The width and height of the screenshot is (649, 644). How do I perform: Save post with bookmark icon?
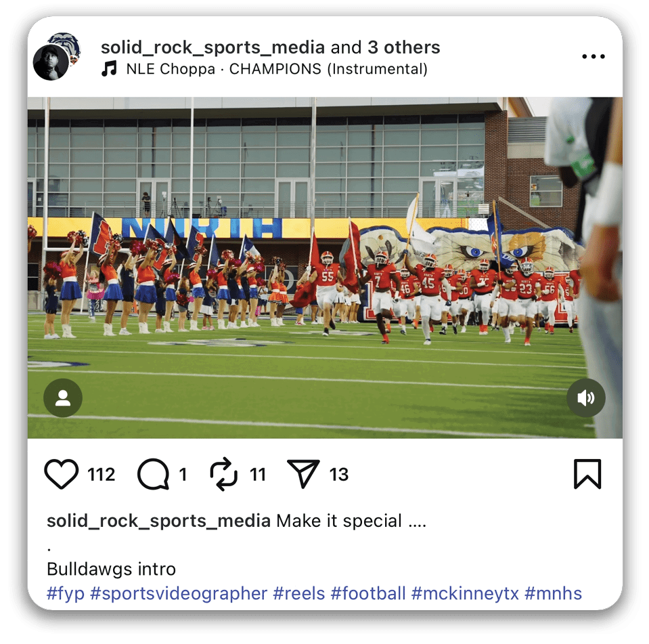tap(587, 474)
